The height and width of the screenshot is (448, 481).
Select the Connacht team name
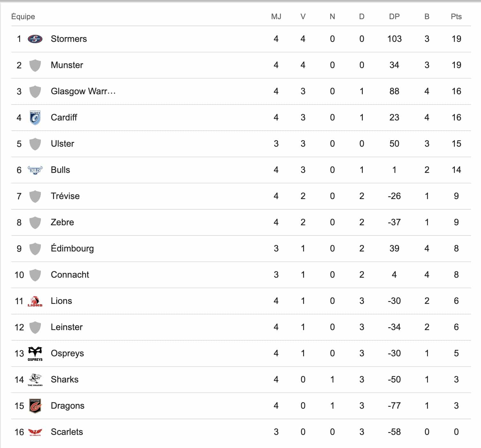click(70, 275)
